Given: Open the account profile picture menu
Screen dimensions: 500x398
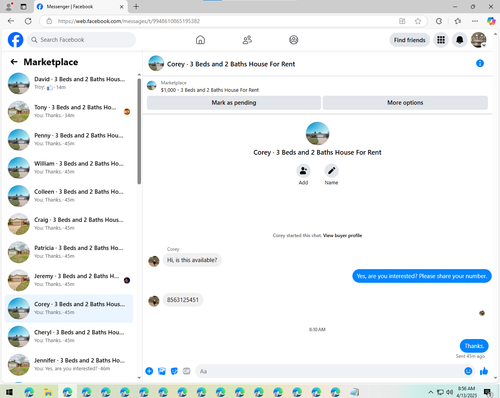Looking at the screenshot, I should 478,40.
